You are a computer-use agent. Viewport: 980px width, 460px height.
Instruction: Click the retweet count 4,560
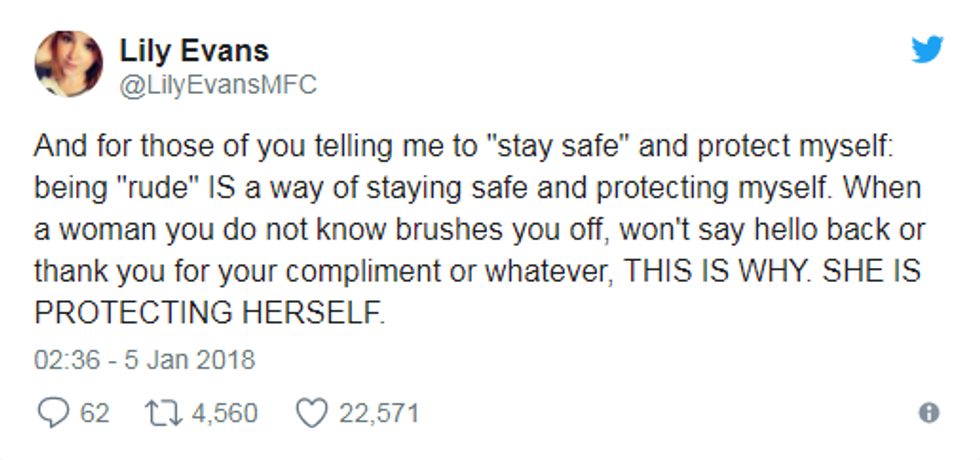[224, 414]
